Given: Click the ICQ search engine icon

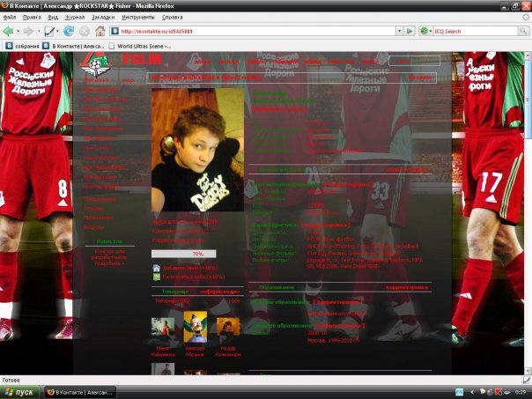Looking at the screenshot, I should [424, 31].
